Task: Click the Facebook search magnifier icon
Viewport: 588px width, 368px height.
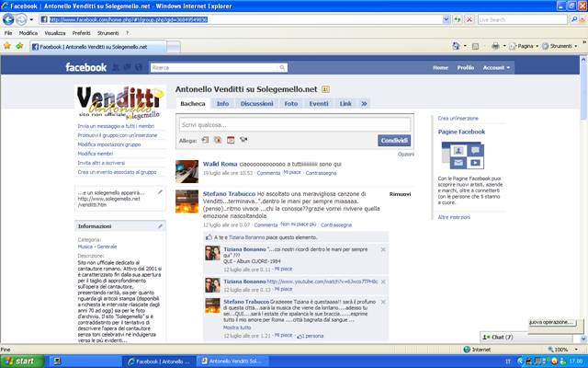Action: [282, 67]
